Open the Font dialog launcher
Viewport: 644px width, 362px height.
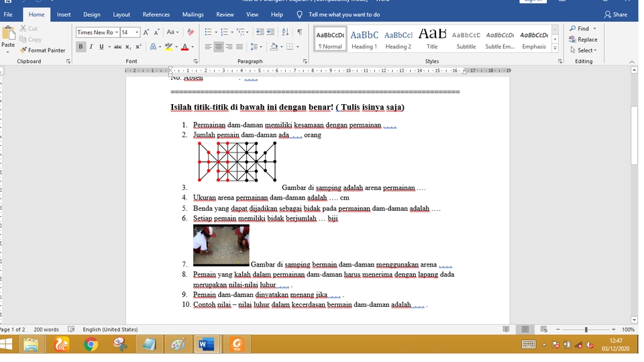pyautogui.click(x=195, y=61)
